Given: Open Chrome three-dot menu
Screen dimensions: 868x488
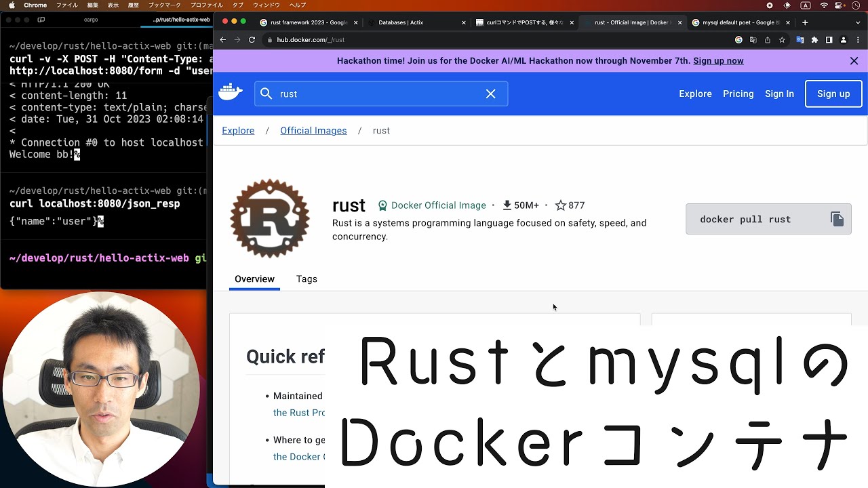Looking at the screenshot, I should (857, 40).
